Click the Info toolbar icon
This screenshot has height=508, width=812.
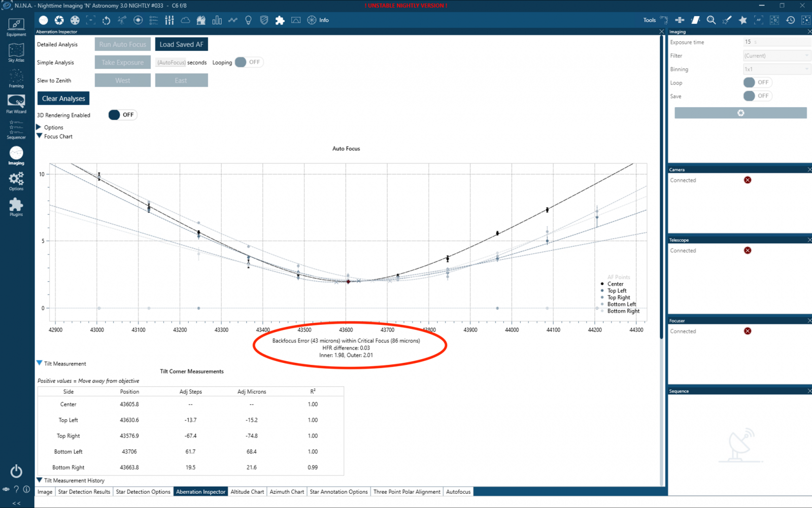click(x=318, y=20)
